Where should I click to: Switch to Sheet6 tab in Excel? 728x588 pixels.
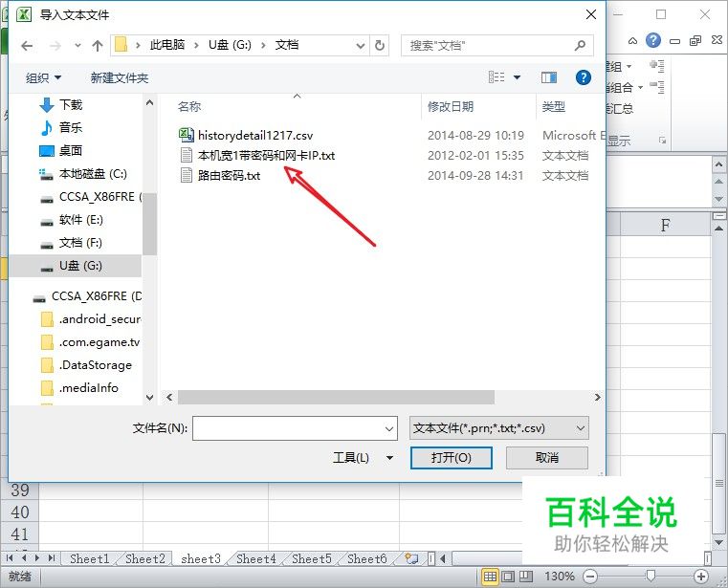(366, 558)
